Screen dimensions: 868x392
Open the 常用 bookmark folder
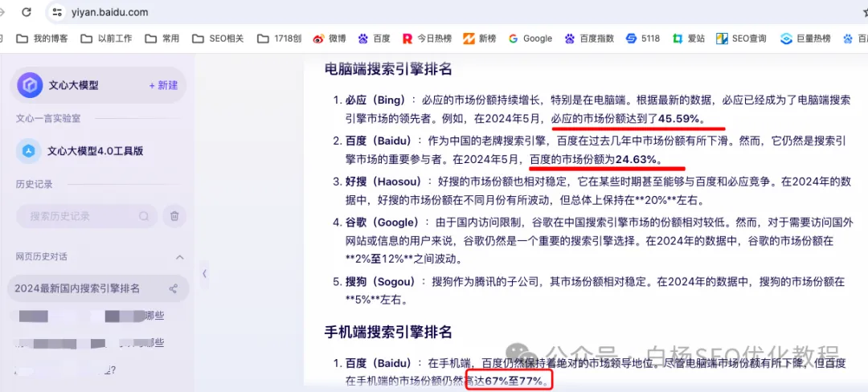pos(162,38)
